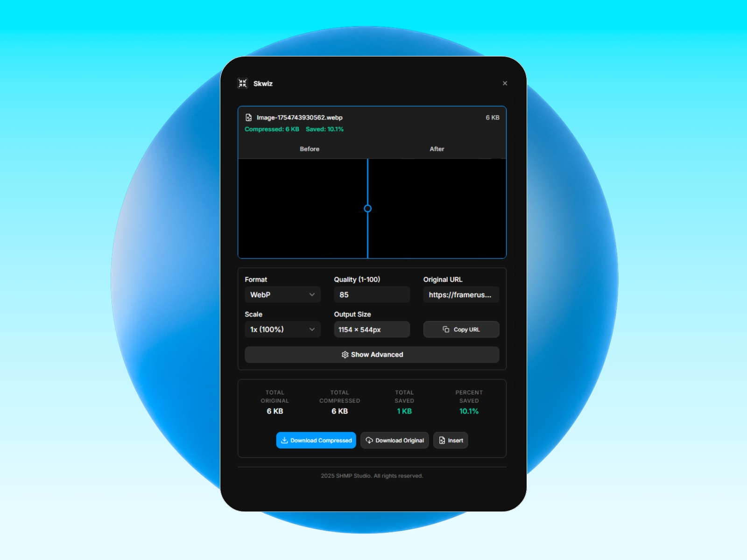Image resolution: width=747 pixels, height=560 pixels.
Task: Click the Download Compressed button
Action: pyautogui.click(x=316, y=440)
